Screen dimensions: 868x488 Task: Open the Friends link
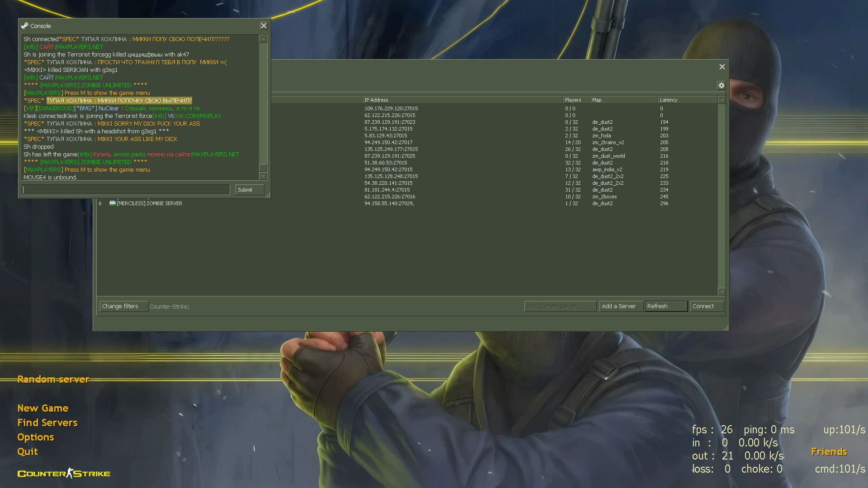829,452
